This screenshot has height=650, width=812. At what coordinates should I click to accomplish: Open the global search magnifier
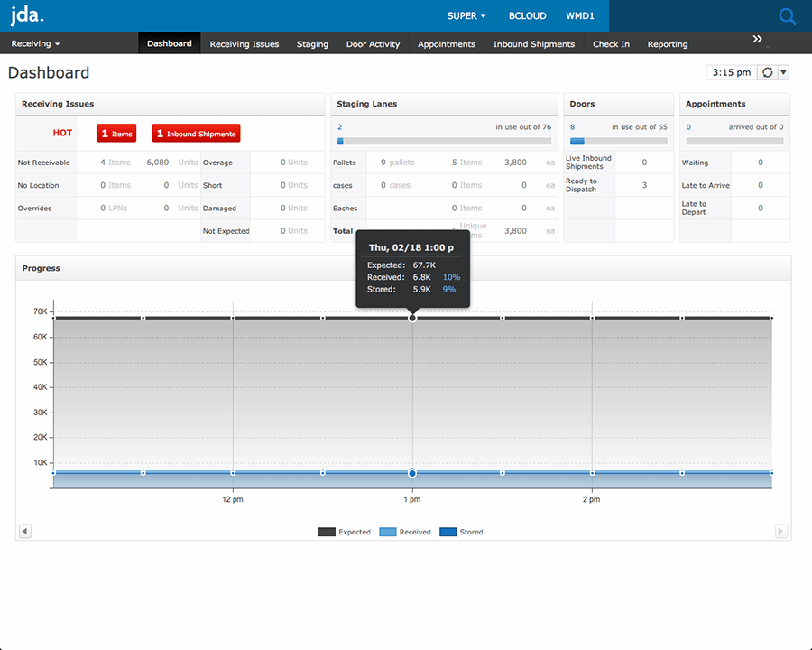[786, 15]
